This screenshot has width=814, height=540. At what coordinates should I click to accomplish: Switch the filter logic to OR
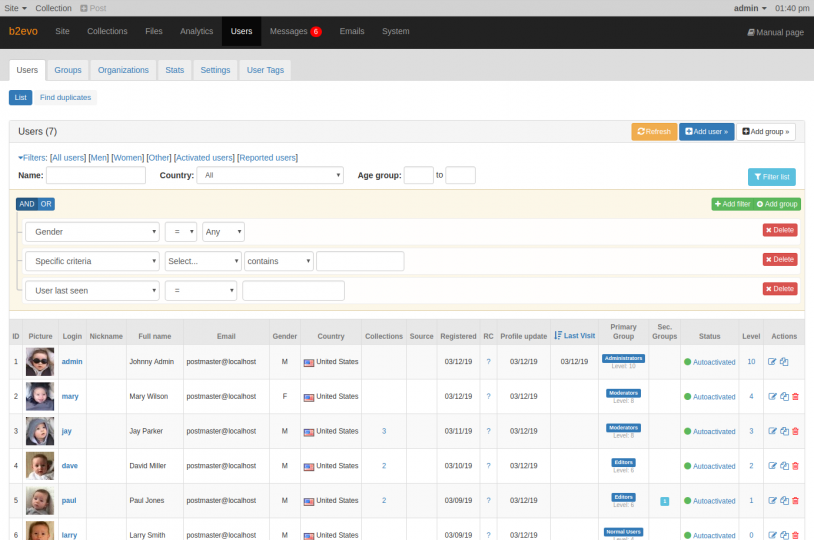pyautogui.click(x=45, y=204)
